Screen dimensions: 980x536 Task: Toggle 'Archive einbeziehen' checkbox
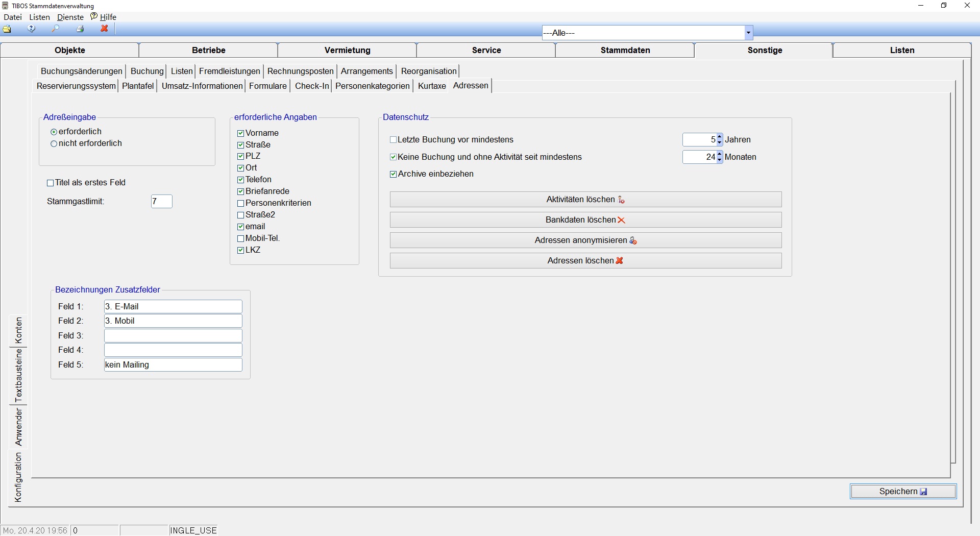click(393, 174)
